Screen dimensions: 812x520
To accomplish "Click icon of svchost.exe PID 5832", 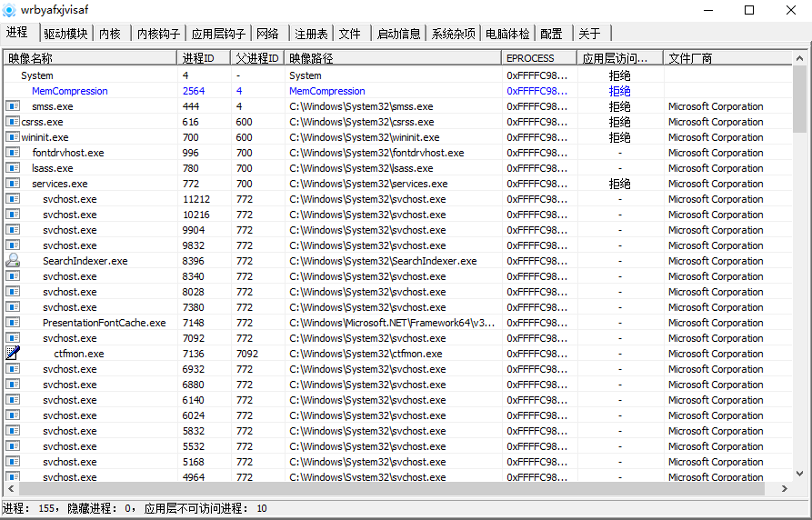I will 13,430.
